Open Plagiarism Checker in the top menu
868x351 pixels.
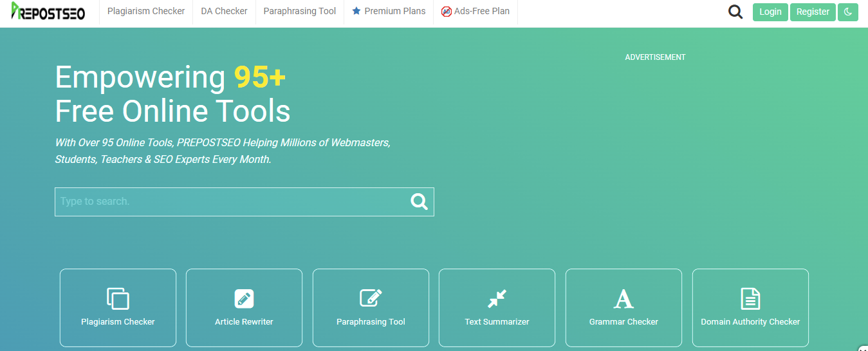pos(146,11)
